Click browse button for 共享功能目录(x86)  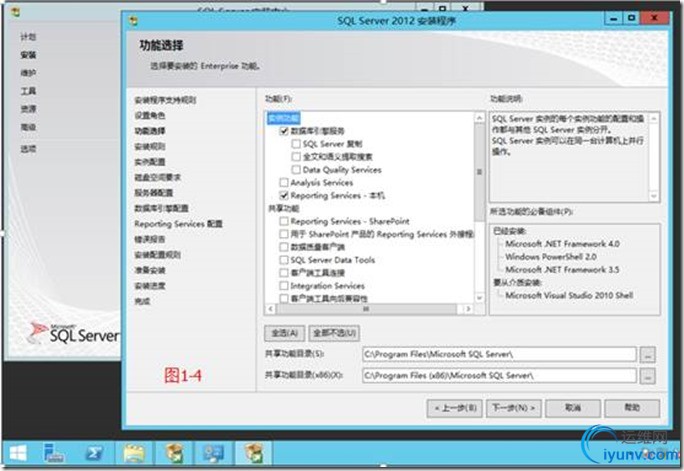[647, 376]
